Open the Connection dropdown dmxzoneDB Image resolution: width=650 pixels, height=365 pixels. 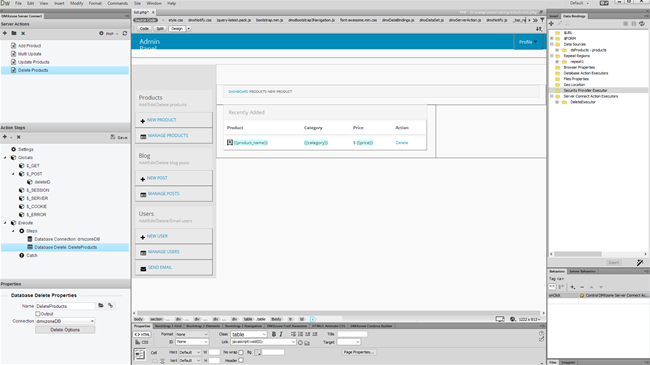click(65, 321)
